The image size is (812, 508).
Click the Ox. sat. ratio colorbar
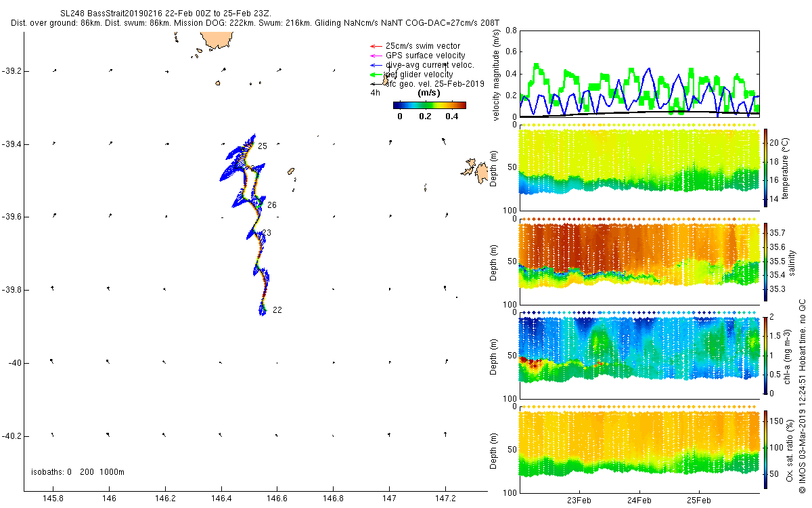point(766,449)
